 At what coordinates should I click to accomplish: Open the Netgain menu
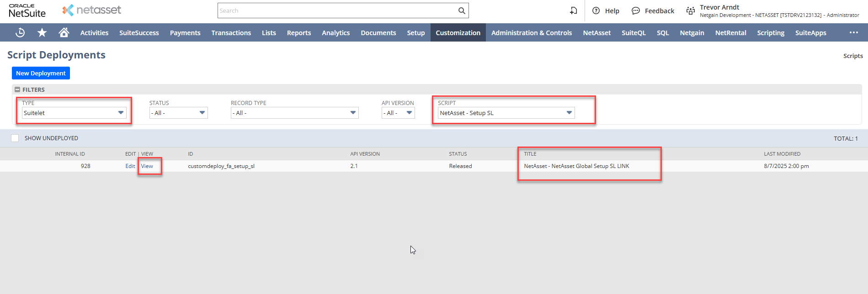tap(692, 32)
